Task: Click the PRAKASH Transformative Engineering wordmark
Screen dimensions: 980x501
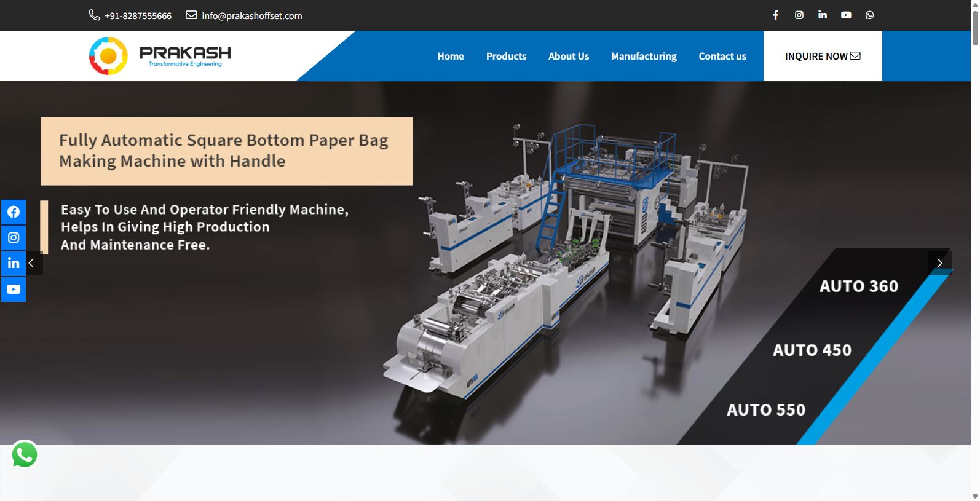Action: [x=185, y=56]
